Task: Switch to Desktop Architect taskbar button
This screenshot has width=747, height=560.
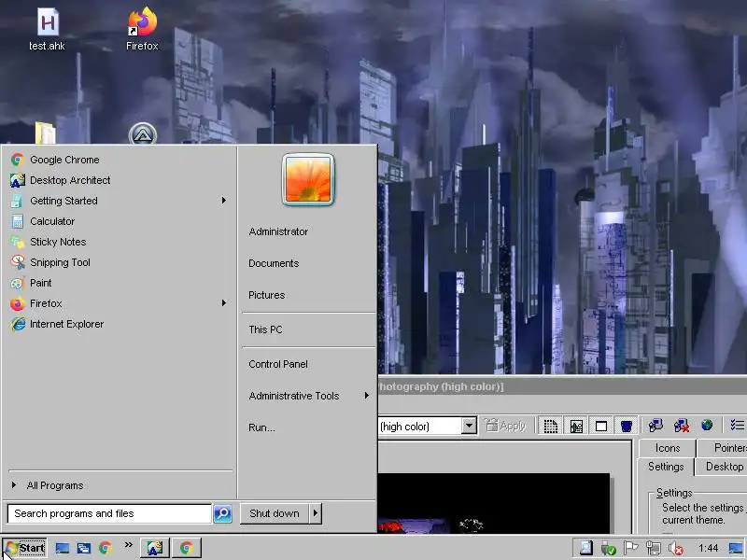Action: tap(154, 548)
